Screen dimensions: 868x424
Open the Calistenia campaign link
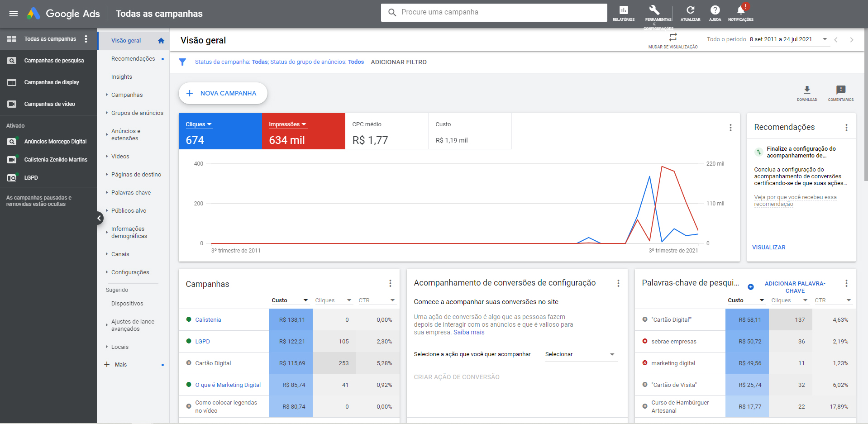[208, 320]
